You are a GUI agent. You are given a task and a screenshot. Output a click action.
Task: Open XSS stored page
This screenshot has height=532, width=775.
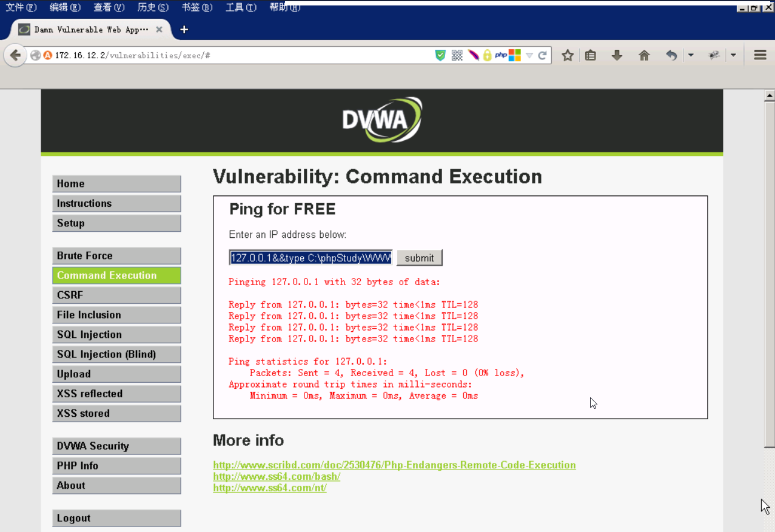click(116, 414)
